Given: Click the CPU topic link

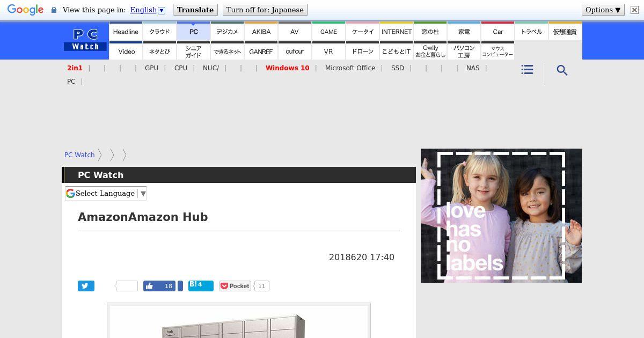Looking at the screenshot, I should point(181,68).
